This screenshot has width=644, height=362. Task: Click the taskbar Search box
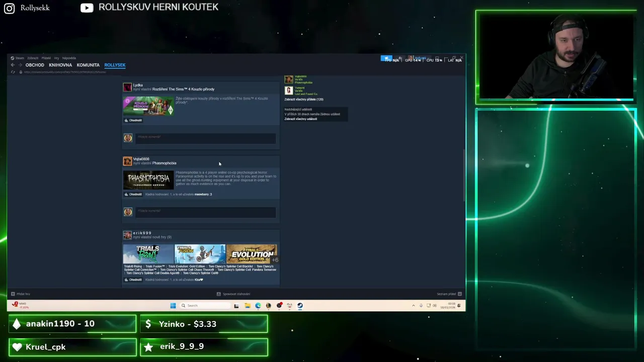click(205, 306)
